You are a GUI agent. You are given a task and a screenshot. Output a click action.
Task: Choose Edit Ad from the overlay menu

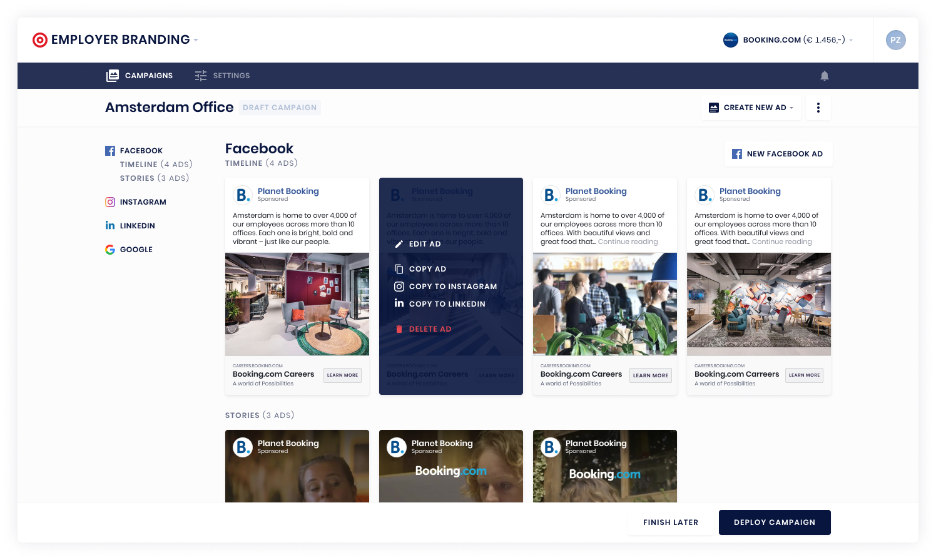418,244
